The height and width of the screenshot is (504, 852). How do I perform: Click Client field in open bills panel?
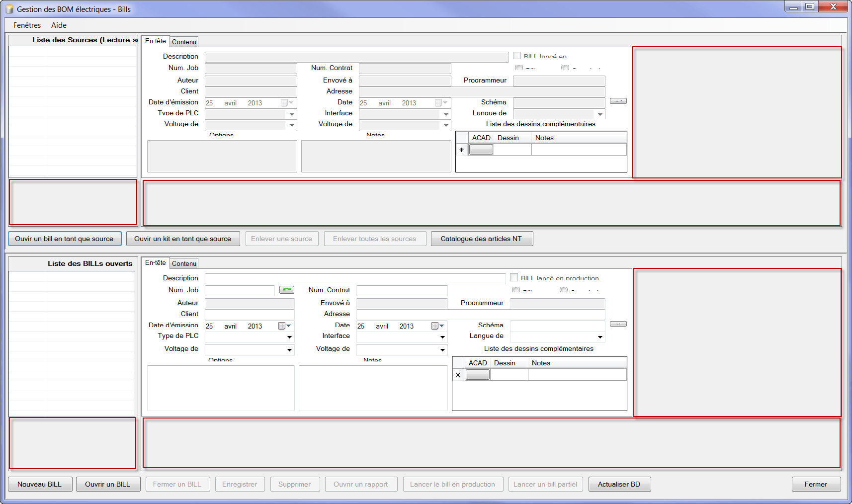[250, 314]
